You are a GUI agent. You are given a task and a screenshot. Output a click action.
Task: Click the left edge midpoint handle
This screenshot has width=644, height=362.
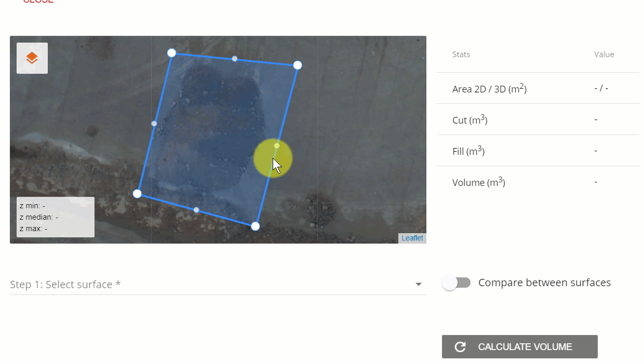pyautogui.click(x=154, y=124)
